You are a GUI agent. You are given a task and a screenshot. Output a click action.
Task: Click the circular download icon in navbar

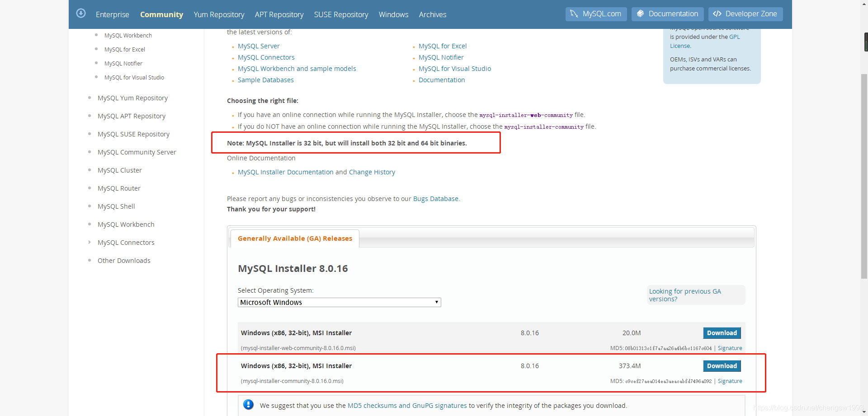(x=81, y=14)
